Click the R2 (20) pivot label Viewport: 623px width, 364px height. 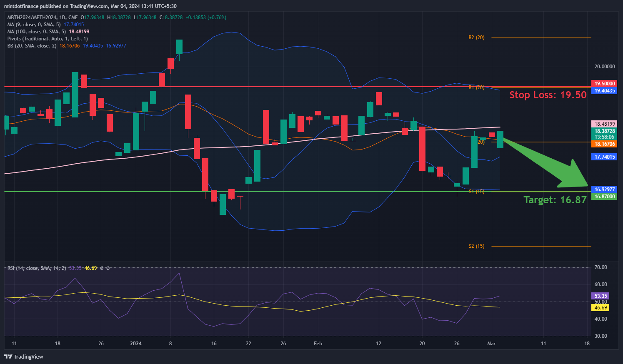click(x=476, y=37)
